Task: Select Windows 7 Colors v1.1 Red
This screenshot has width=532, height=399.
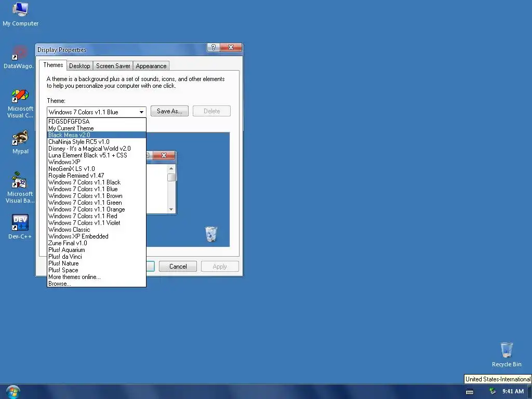Action: point(96,216)
